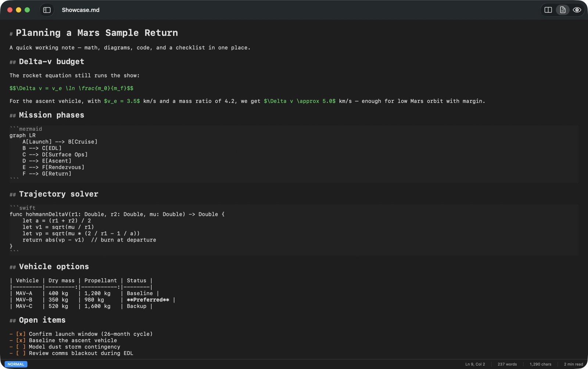Click the 'MAV-B' table cell
This screenshot has height=369, width=588.
[24, 300]
